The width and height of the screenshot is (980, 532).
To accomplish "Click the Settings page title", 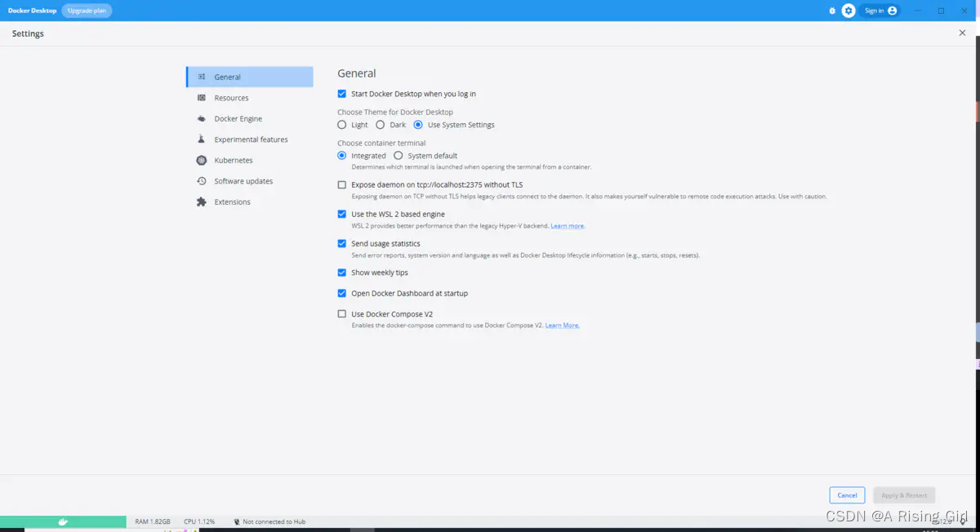I will coord(28,33).
